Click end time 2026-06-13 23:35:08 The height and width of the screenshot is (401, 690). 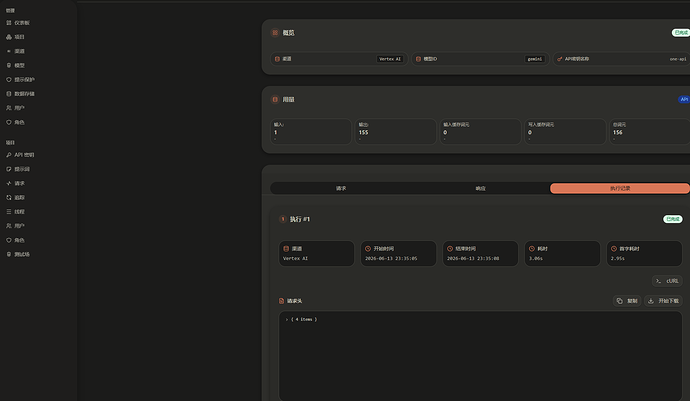click(473, 259)
